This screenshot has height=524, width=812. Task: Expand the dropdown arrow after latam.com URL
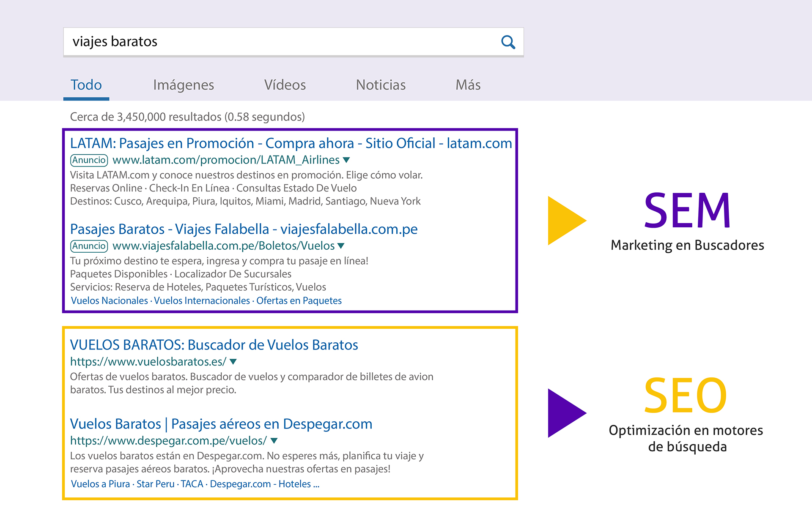pos(346,160)
